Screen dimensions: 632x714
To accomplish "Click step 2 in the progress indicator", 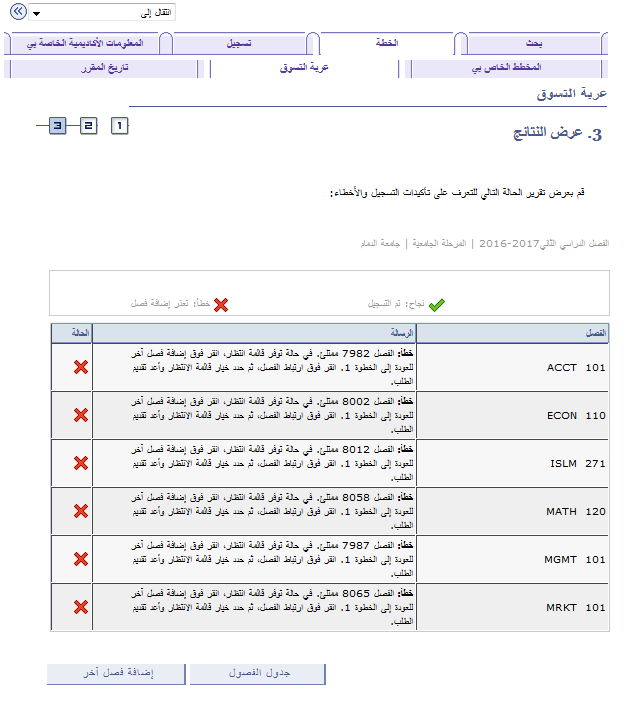I will click(x=88, y=126).
